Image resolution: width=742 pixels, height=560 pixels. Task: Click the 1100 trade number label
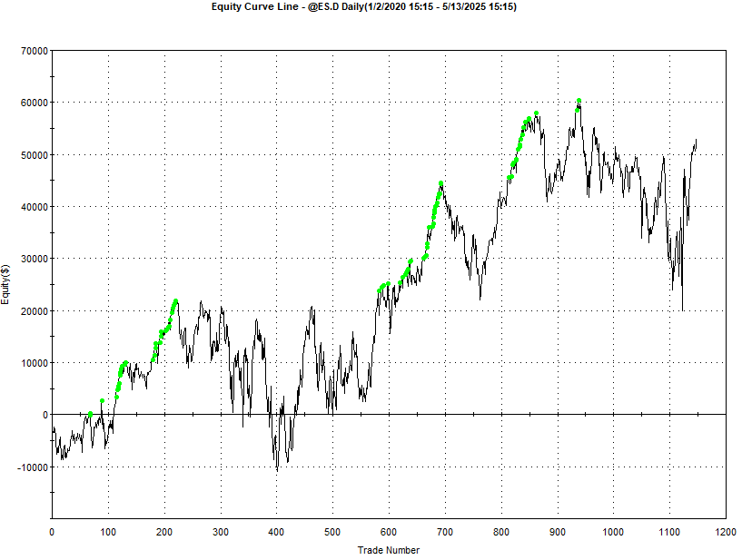669,532
